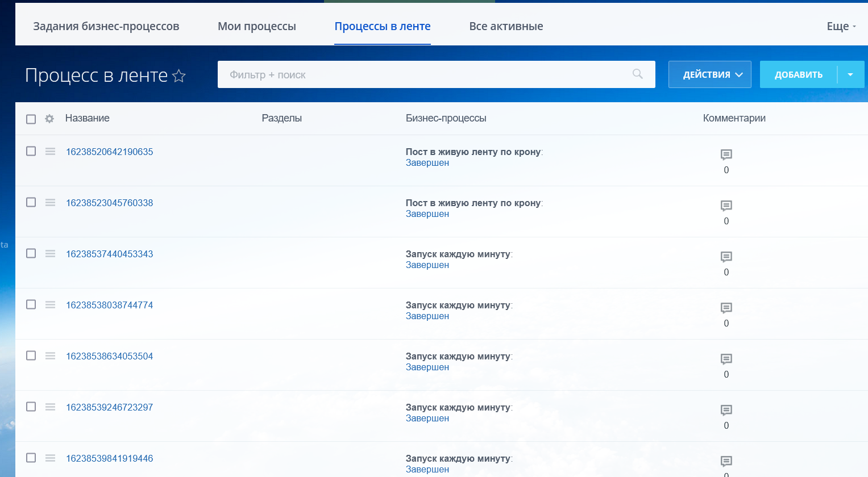Toggle the select-all checkbox in table header
The height and width of the screenshot is (477, 868).
click(31, 119)
